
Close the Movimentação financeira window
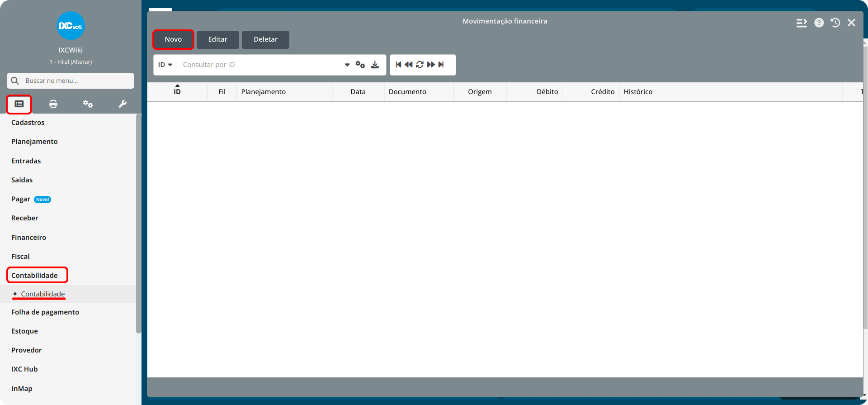coord(852,23)
